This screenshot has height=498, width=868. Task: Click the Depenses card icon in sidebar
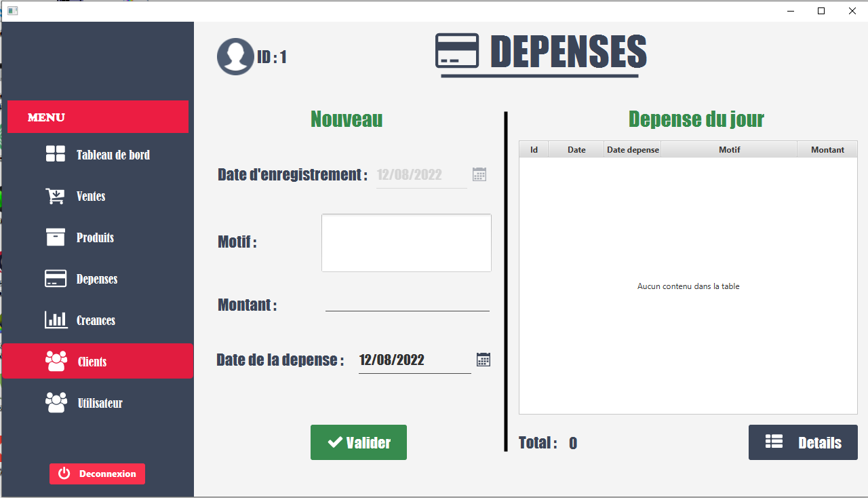pyautogui.click(x=56, y=279)
